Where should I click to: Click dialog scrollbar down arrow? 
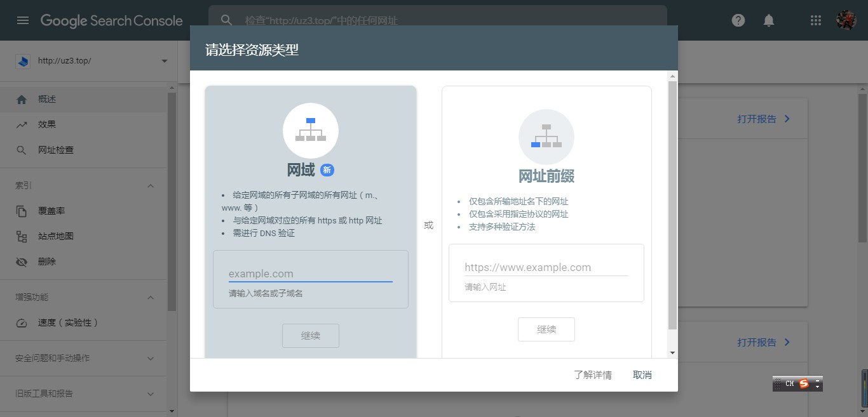[673, 353]
